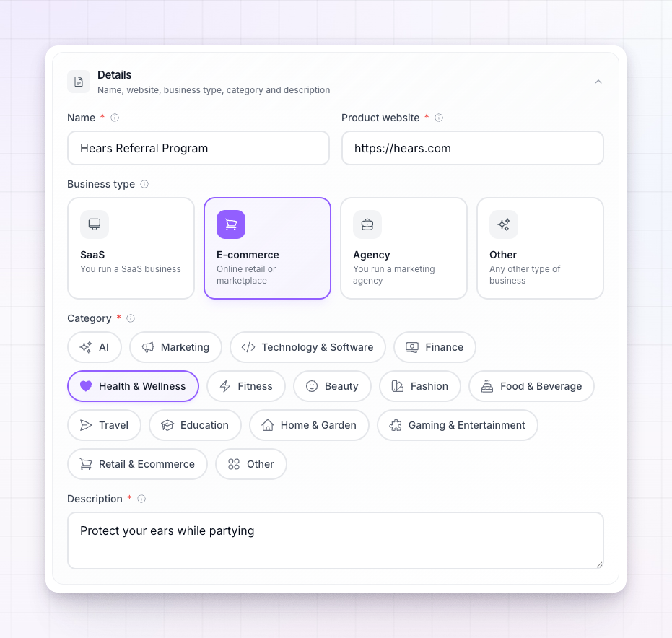
Task: Click the Health & Wellness heart icon
Action: tap(86, 386)
